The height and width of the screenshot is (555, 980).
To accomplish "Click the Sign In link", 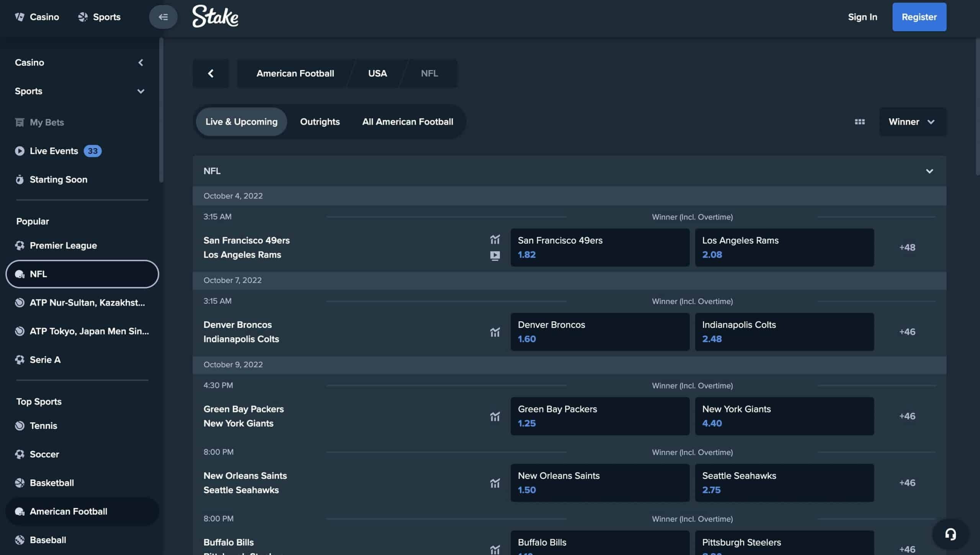I will [862, 17].
